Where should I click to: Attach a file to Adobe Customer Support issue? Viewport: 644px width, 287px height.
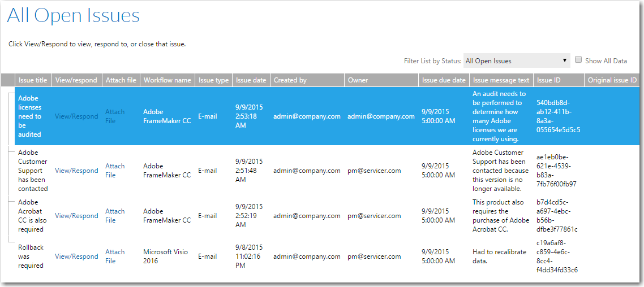click(115, 171)
